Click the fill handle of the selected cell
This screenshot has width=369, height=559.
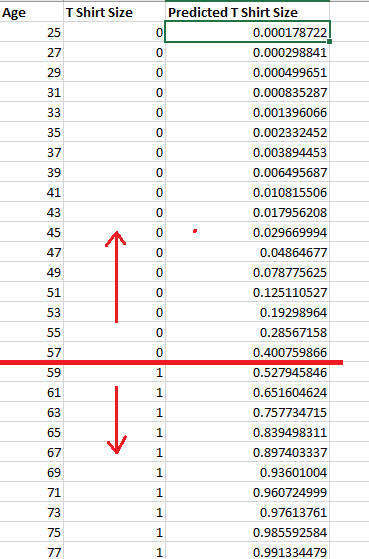[x=329, y=42]
